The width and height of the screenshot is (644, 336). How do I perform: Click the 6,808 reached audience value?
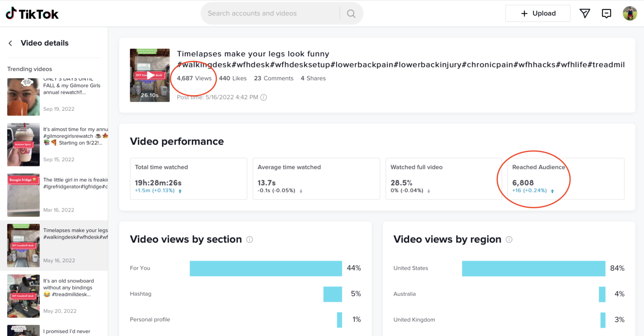pos(523,183)
